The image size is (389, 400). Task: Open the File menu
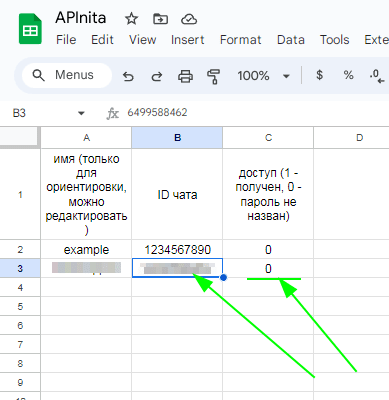66,40
